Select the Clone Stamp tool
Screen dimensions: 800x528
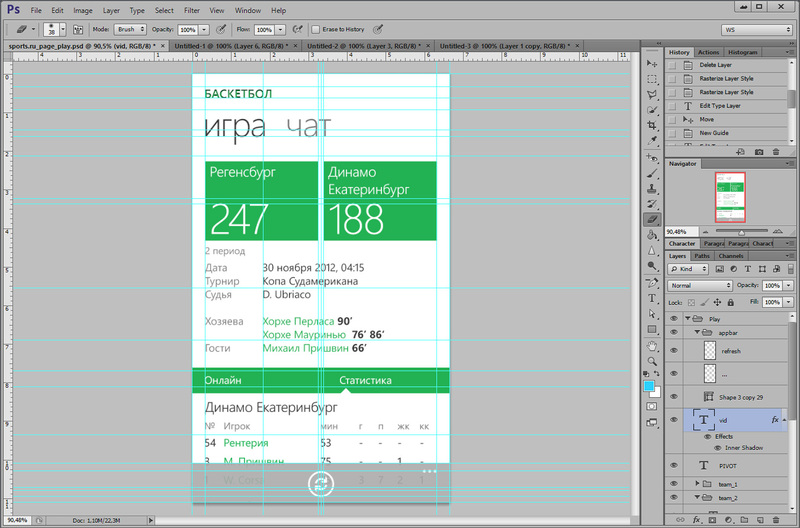tap(652, 189)
